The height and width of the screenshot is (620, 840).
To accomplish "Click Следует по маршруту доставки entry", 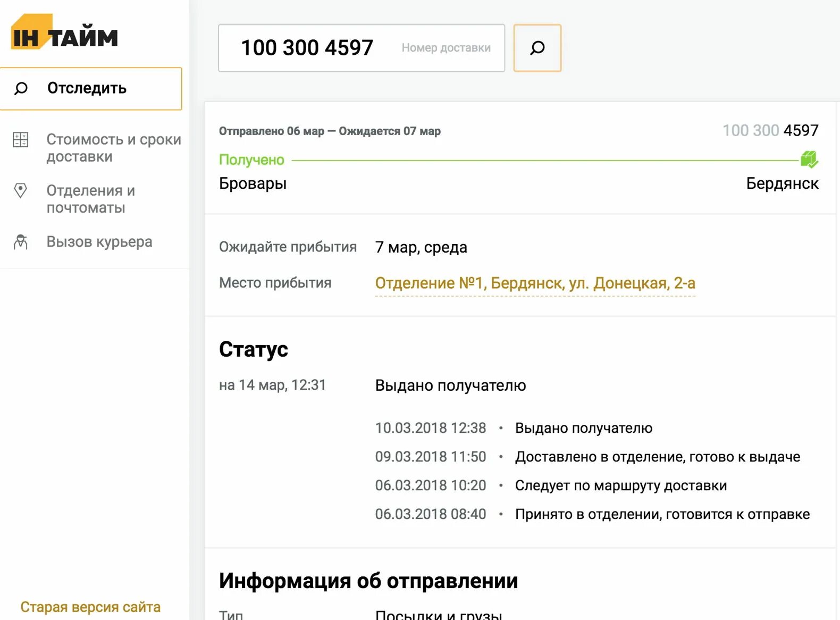I will 621,486.
